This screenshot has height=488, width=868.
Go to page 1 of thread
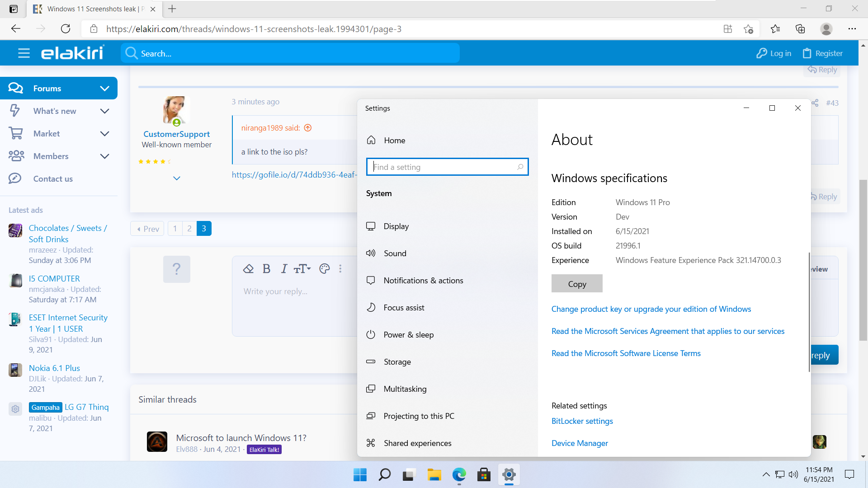(175, 229)
